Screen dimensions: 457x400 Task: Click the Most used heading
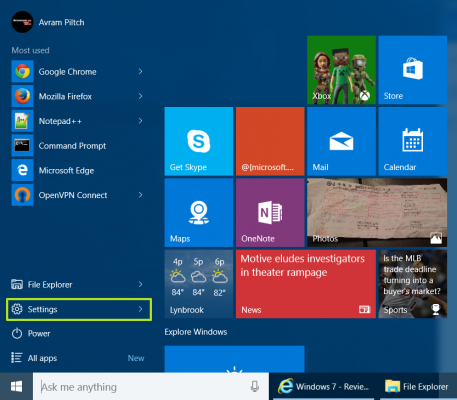(30, 50)
